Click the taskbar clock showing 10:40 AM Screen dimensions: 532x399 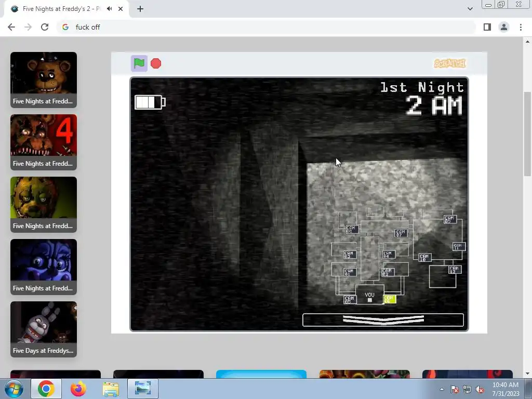point(506,389)
